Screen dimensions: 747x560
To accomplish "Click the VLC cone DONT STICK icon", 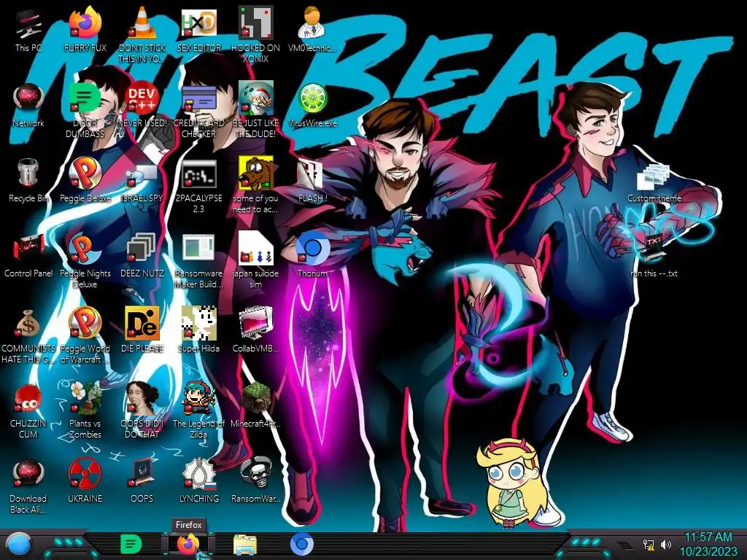I will pyautogui.click(x=142, y=23).
